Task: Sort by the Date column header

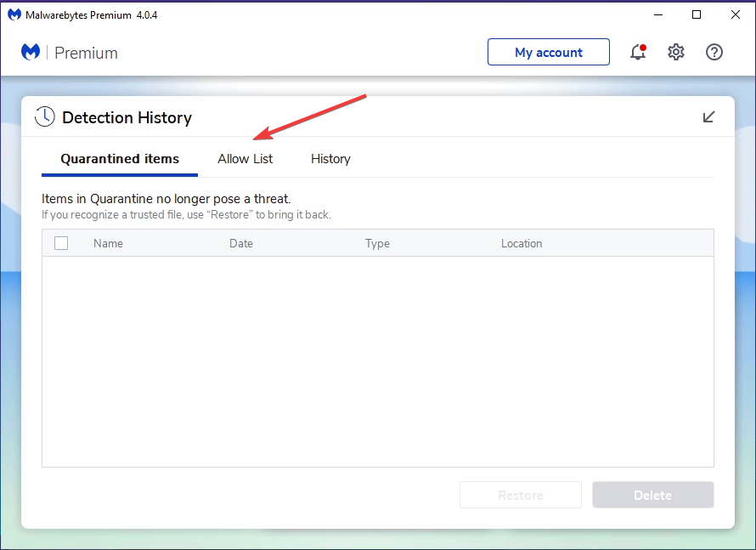Action: [241, 243]
